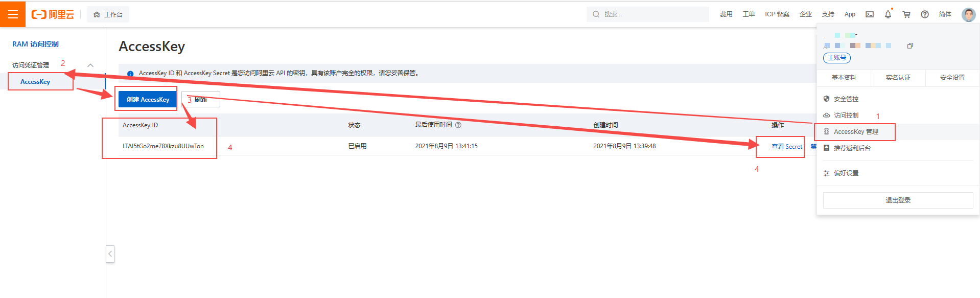
Task: Collapse 访问凭证管理 section chevron
Action: (x=90, y=65)
